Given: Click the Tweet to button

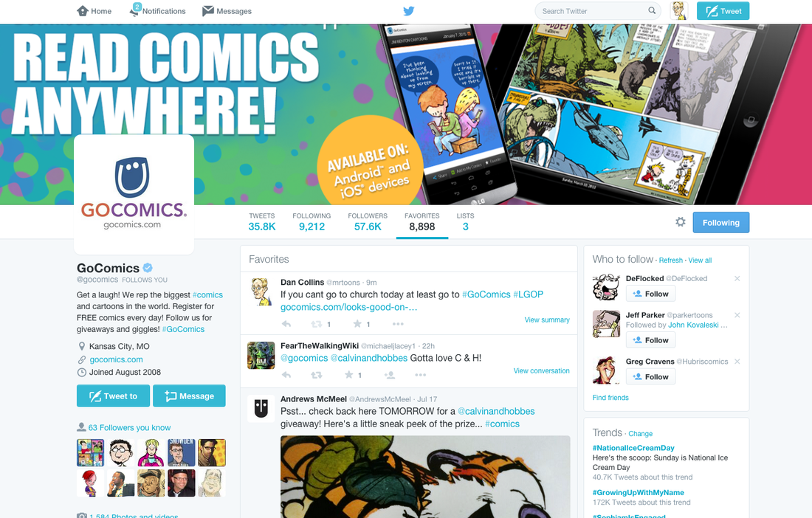Looking at the screenshot, I should tap(114, 396).
